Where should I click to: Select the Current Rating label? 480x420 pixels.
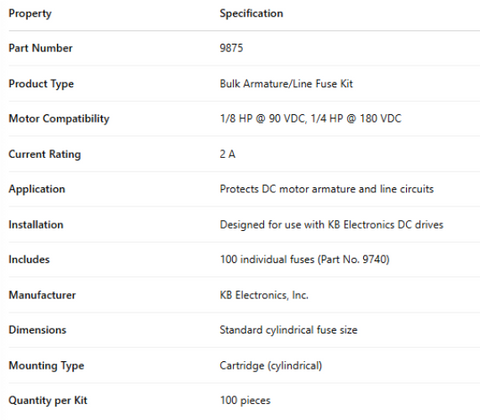[45, 154]
